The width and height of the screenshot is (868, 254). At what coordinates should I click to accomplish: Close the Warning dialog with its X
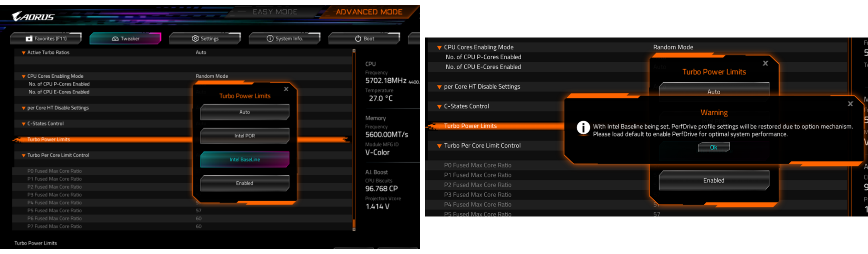pos(850,104)
